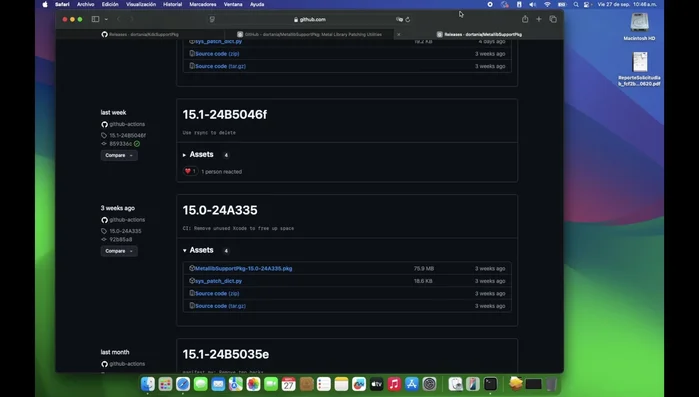
Task: Download Source code (tar.gz) for 15.0-24A335
Action: pyautogui.click(x=220, y=306)
